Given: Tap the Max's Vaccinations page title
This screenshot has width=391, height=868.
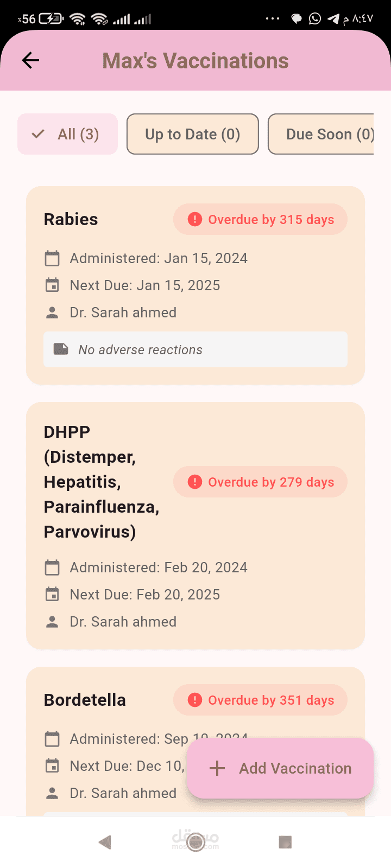Looking at the screenshot, I should [195, 61].
